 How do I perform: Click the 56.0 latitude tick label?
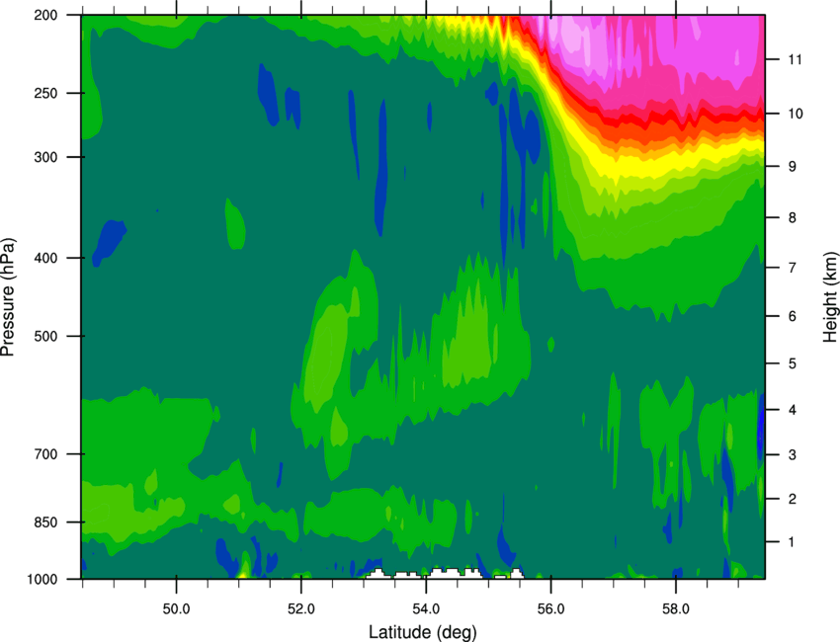pyautogui.click(x=550, y=609)
